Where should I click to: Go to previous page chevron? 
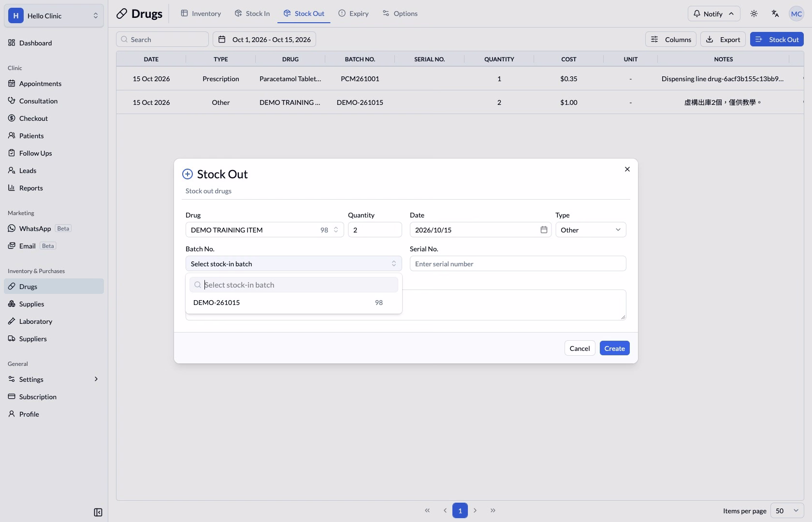(445, 510)
